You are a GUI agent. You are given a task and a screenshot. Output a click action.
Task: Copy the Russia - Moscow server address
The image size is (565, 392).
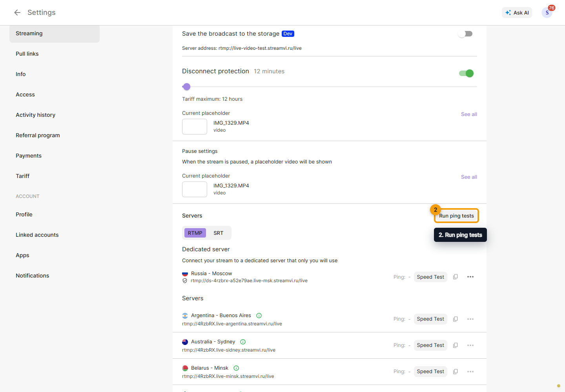[x=456, y=277]
